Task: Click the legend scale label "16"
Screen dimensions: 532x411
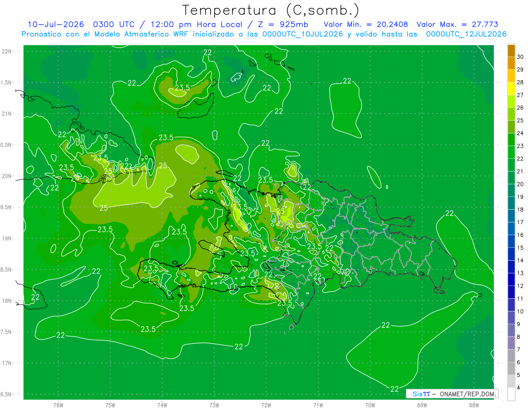Action: [x=520, y=235]
